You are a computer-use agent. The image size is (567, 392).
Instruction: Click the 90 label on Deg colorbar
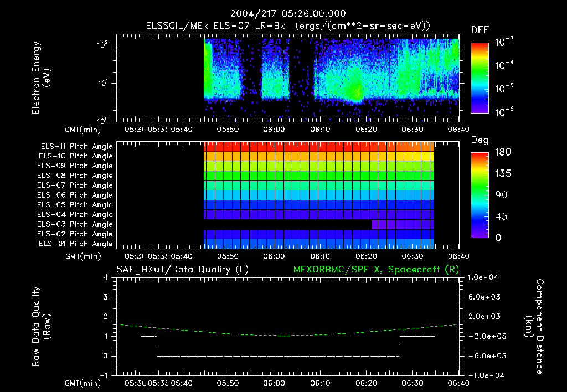point(502,195)
